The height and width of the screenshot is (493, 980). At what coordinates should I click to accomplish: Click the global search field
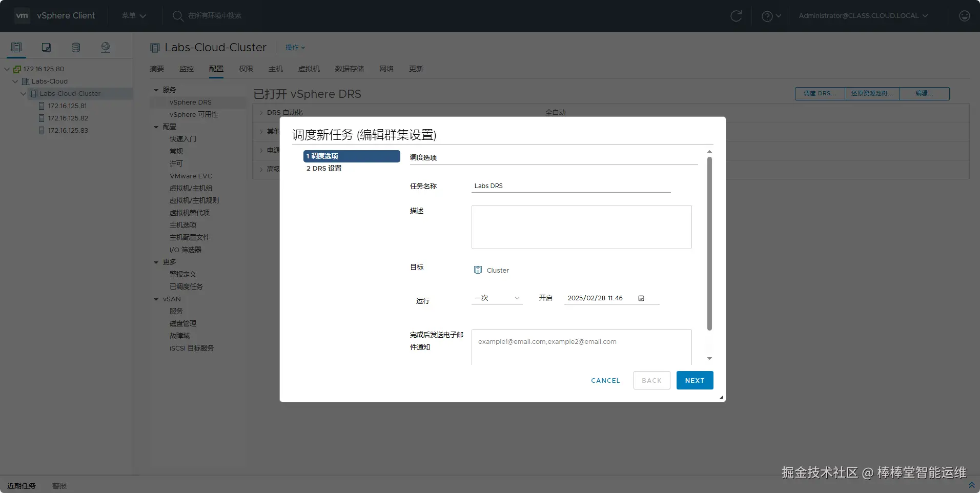[x=215, y=16]
